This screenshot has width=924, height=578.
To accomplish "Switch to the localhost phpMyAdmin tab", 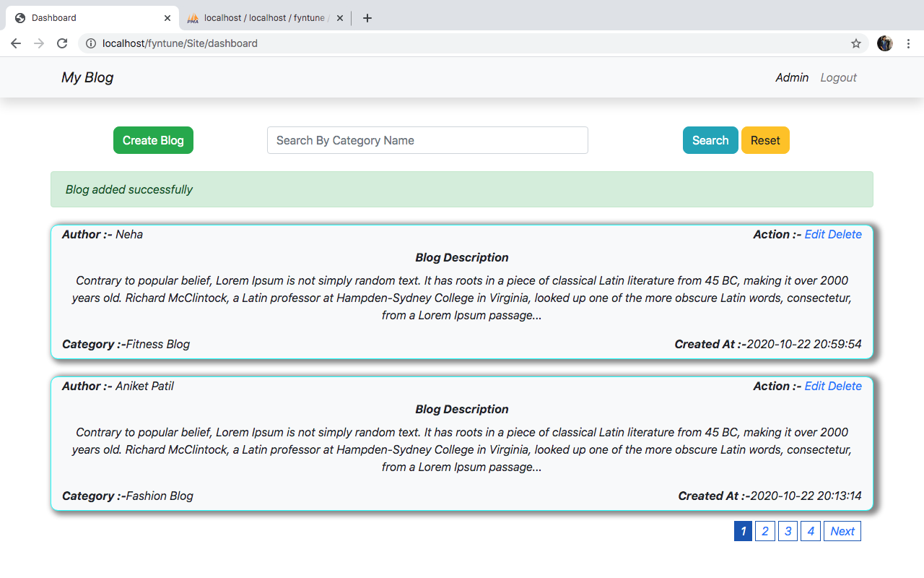I will [x=263, y=18].
